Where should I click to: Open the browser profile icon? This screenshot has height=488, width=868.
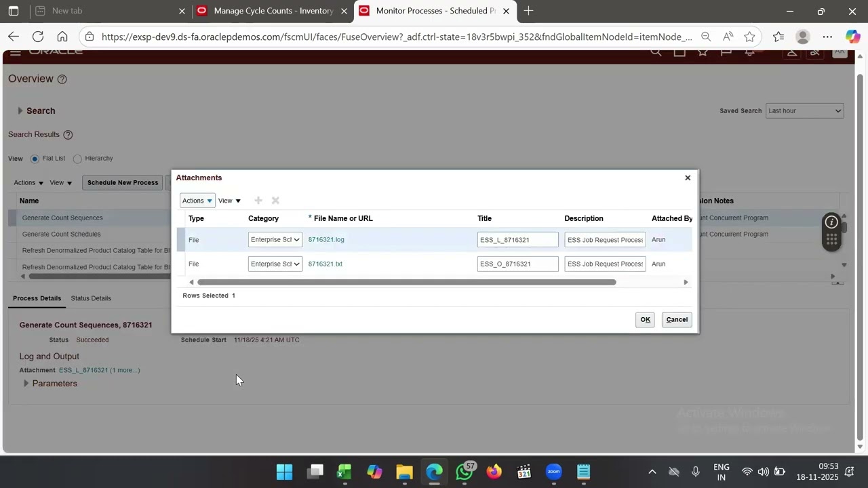803,37
